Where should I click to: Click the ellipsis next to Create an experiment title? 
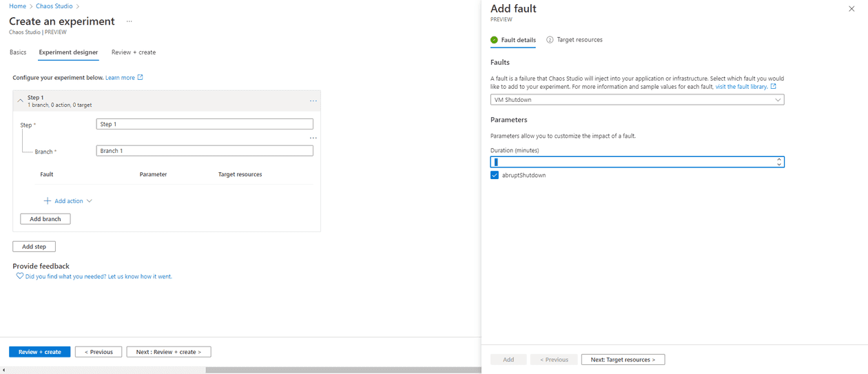click(129, 21)
